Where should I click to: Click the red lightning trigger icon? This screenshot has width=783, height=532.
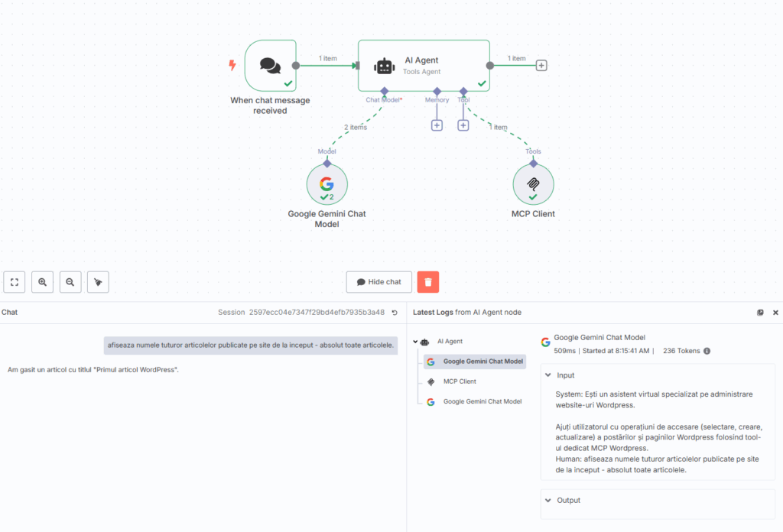[232, 65]
